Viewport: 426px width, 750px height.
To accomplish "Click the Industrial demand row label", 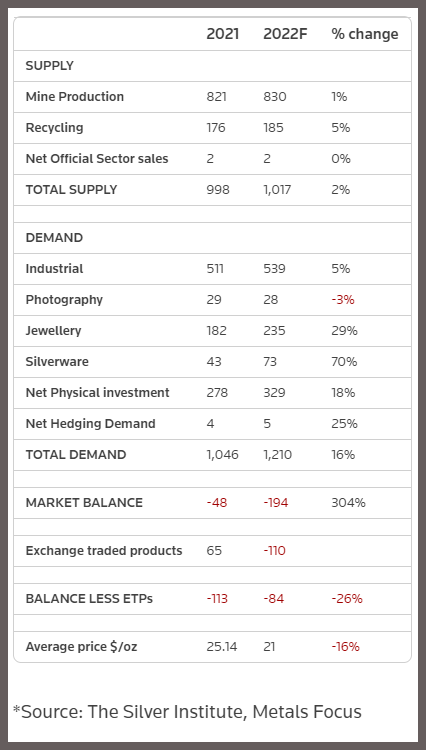I will click(54, 269).
